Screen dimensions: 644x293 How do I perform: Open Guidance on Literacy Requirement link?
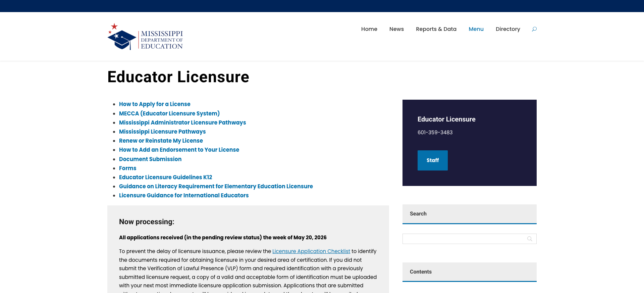pyautogui.click(x=216, y=186)
